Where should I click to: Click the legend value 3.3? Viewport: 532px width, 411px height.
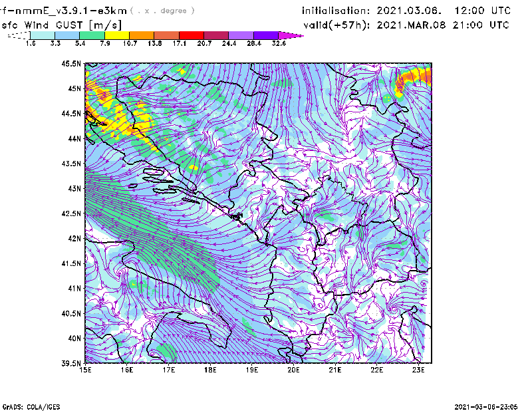coord(55,43)
